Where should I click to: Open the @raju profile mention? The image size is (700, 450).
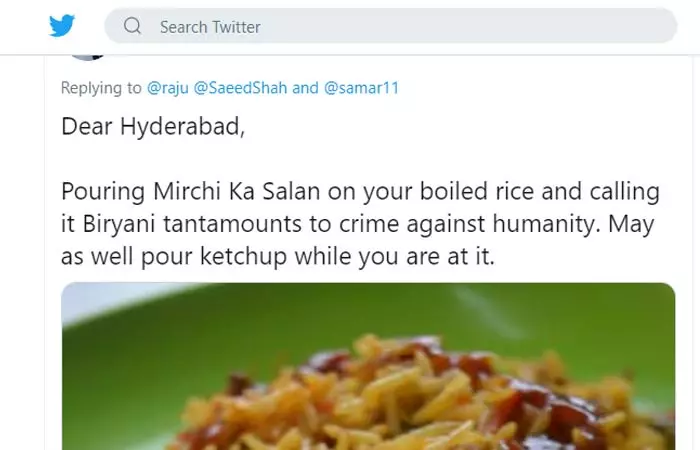(x=166, y=88)
